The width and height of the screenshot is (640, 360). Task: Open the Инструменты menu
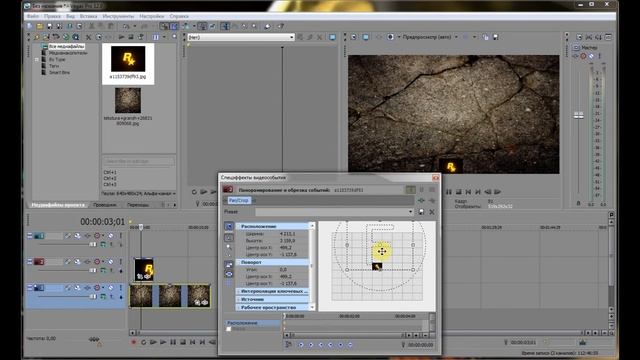coord(118,16)
